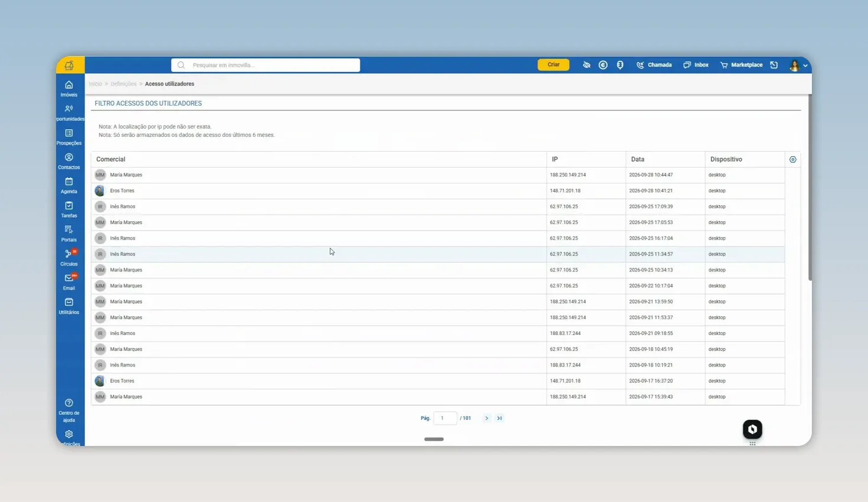Go to Tarefas in the sidebar
Screen dimensions: 868x502
click(x=69, y=209)
